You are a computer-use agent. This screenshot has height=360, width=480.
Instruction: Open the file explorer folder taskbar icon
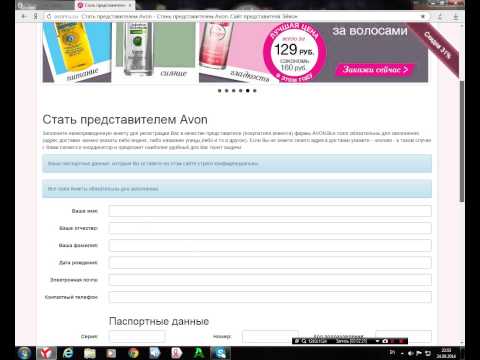coord(90,353)
